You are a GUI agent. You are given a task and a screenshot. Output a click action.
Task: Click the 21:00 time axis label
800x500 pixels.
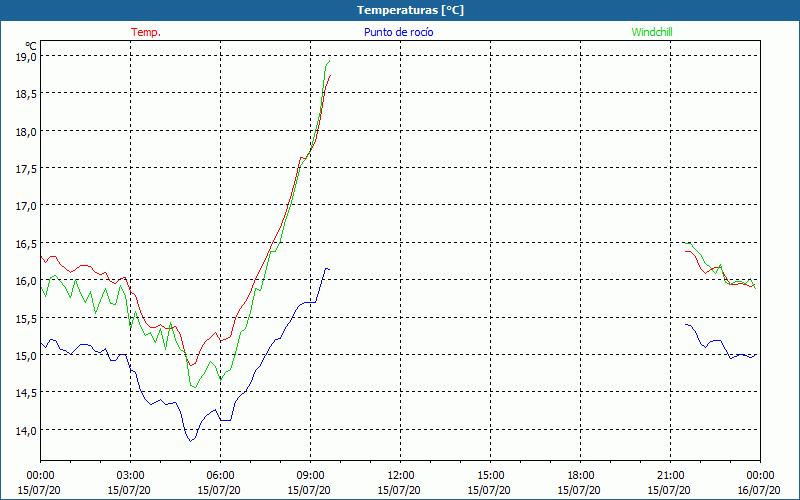click(670, 476)
